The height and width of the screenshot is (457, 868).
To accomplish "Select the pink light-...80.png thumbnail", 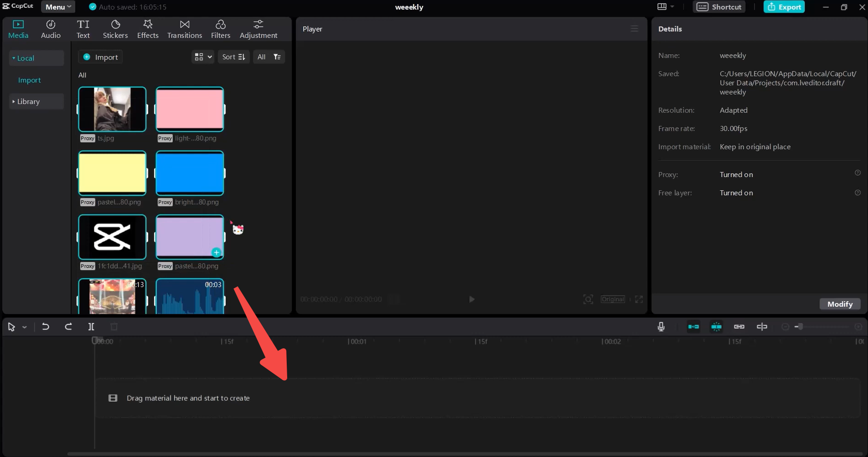I will [x=189, y=109].
